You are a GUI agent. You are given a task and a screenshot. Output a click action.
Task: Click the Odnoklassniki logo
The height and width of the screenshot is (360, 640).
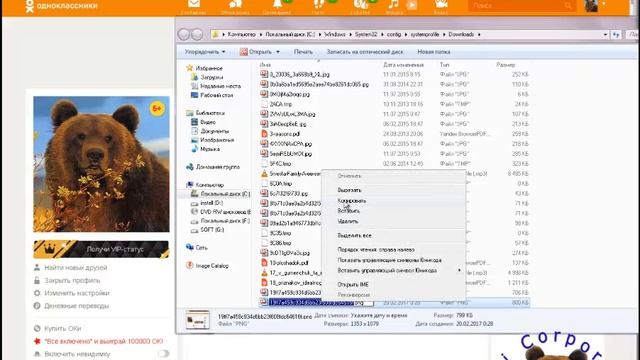tap(62, 6)
